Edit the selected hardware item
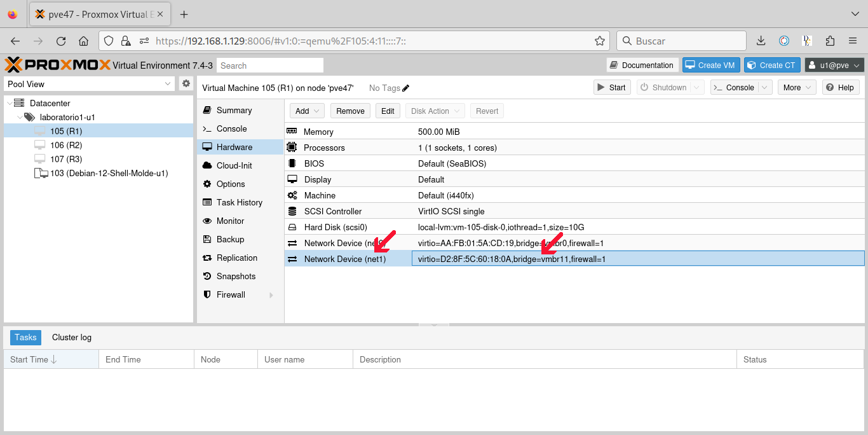Screen dimensions: 868x435 point(388,111)
